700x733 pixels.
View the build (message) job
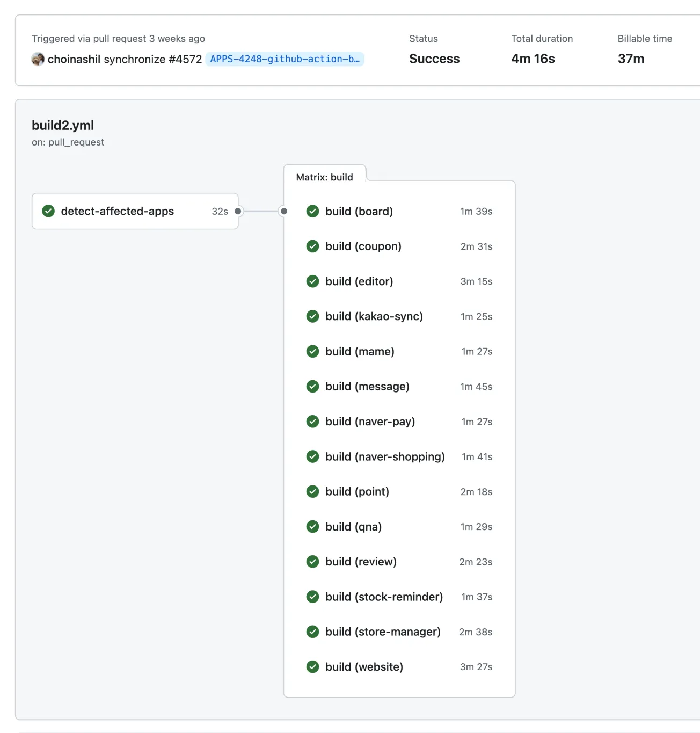pos(367,387)
